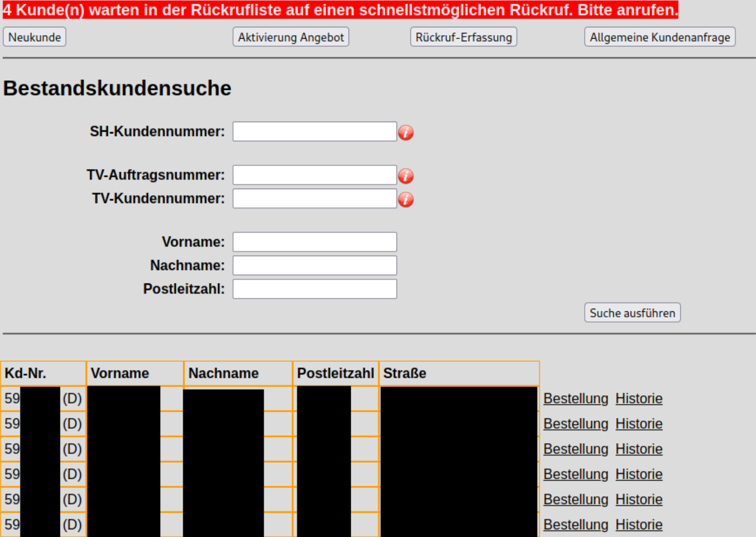Click the Vorname text field
Screen dimensions: 756x537
(315, 242)
